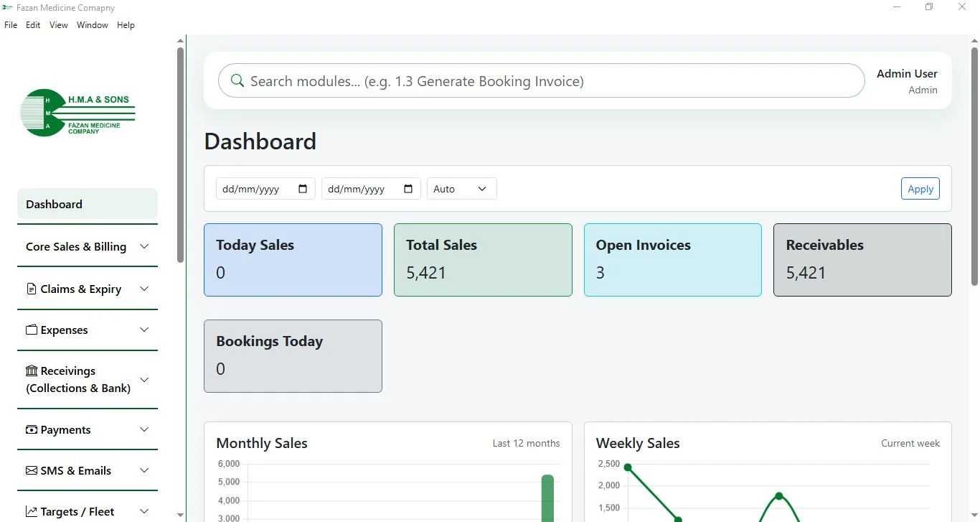Screen dimensions: 980x522
Task: Click the sidebar scroll up arrow
Action: [181, 40]
